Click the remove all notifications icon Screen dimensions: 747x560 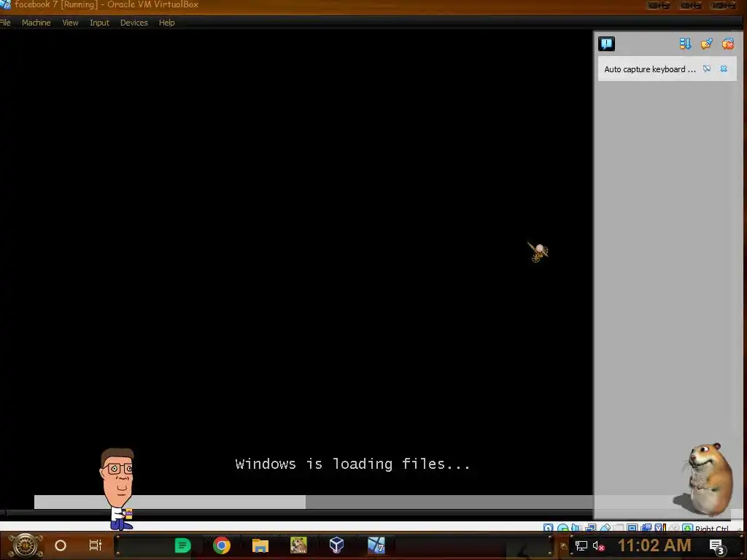coord(728,44)
